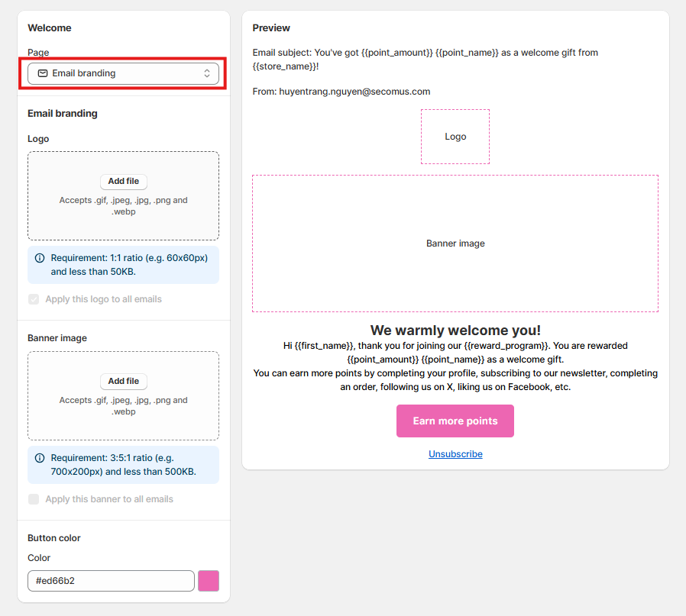Click the Welcome panel heading
Image resolution: width=686 pixels, height=616 pixels.
tap(50, 27)
